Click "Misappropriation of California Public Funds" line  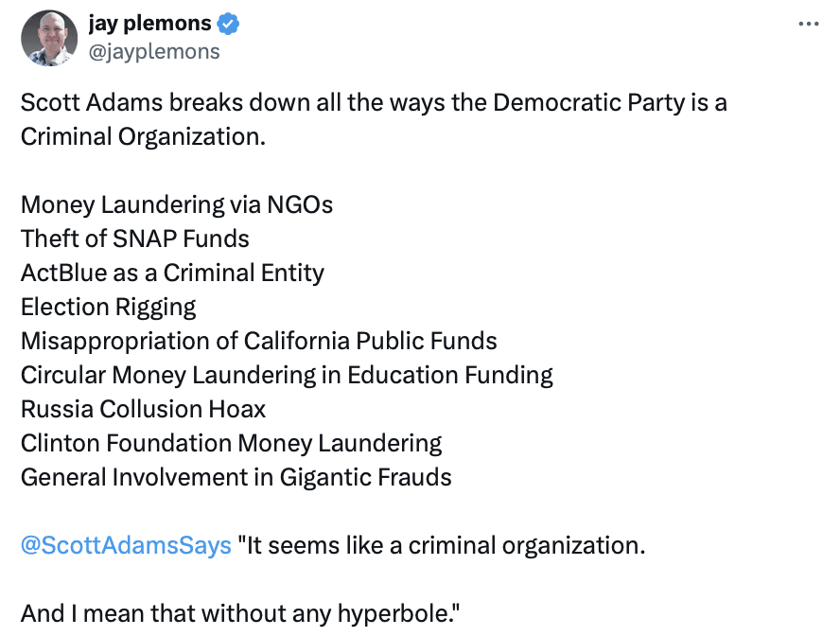coord(258,341)
